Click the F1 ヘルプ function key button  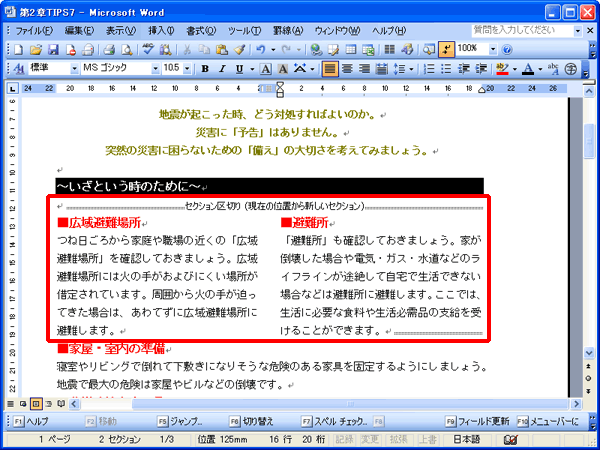pos(31,422)
